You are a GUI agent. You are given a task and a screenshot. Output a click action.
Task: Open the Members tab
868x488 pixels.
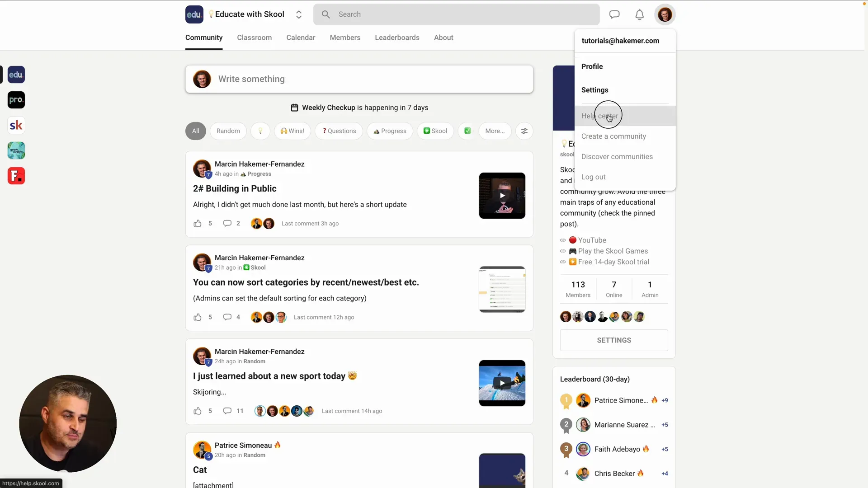(345, 38)
